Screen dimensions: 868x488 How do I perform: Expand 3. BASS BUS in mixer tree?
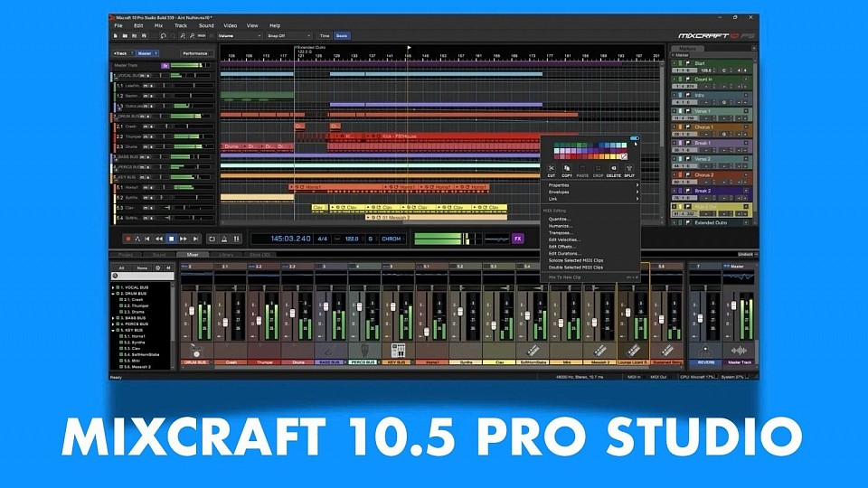coord(114,318)
